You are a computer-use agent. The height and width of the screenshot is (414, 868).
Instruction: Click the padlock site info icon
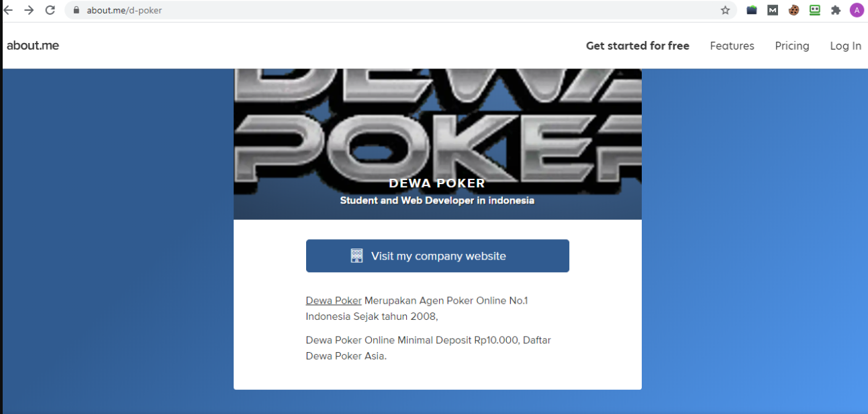(x=76, y=10)
